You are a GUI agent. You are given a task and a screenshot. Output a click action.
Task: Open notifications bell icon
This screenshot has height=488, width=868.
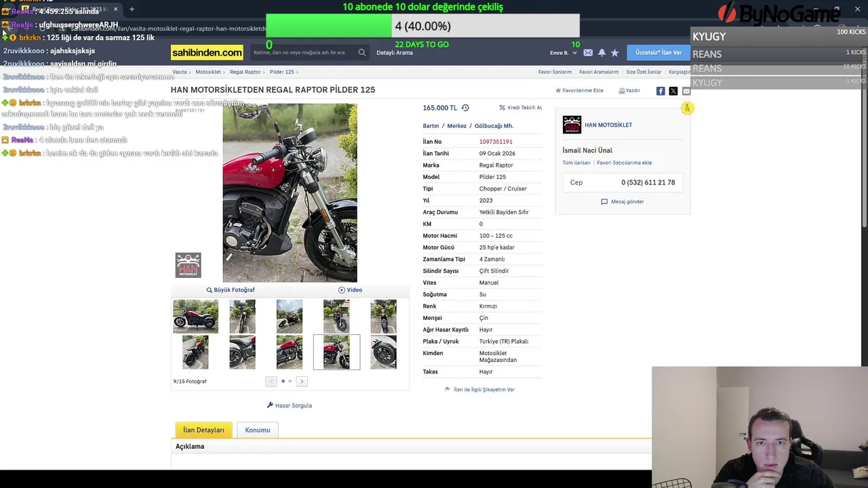point(601,52)
